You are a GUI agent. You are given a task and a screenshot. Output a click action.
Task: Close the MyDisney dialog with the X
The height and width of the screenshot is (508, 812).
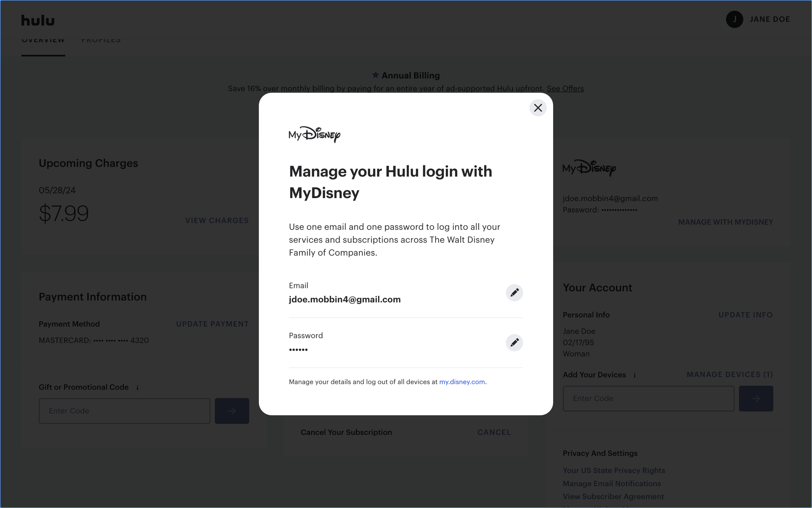538,108
